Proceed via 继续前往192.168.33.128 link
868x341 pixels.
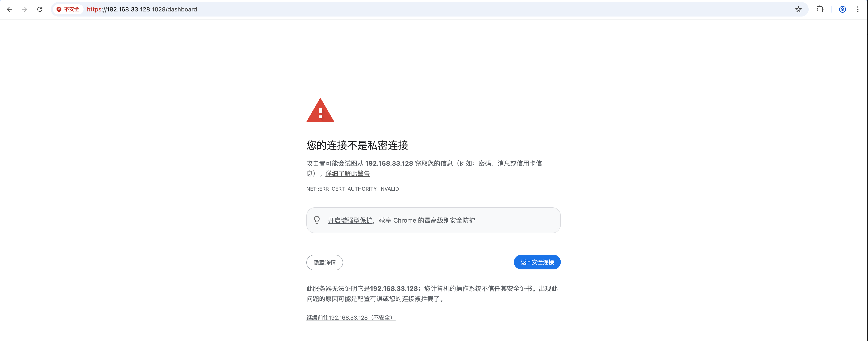click(351, 318)
